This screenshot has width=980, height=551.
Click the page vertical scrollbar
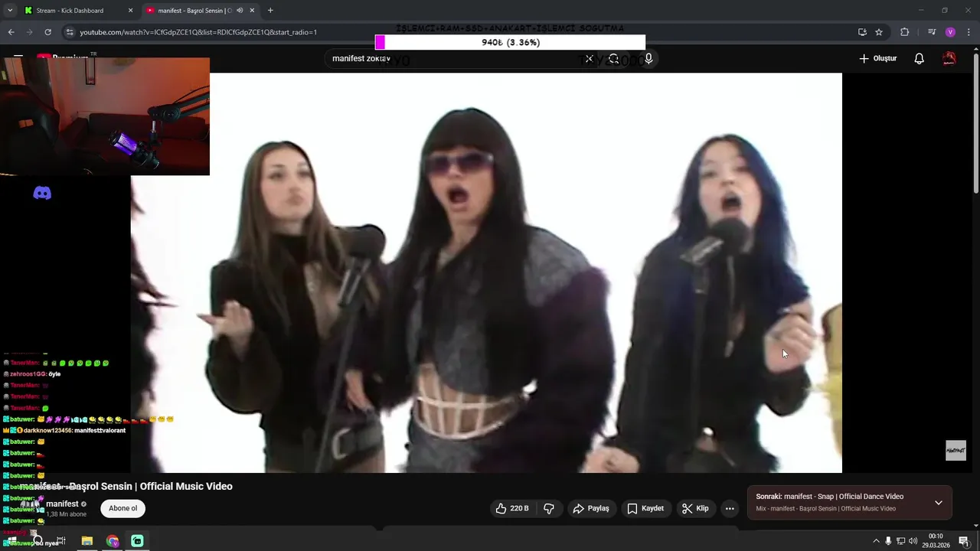click(975, 122)
